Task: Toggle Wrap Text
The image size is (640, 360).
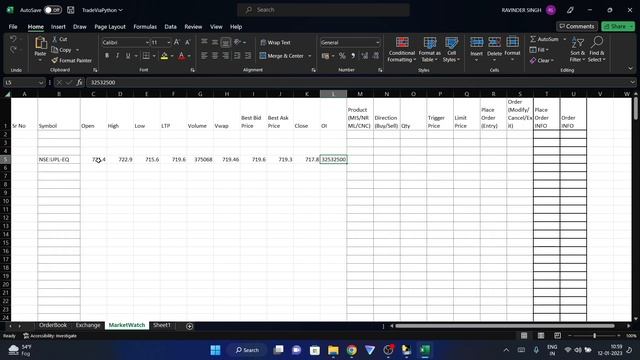Action: point(276,42)
